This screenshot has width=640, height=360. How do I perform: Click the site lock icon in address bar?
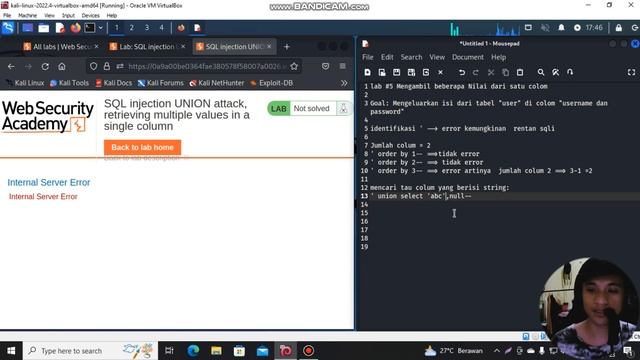107,66
